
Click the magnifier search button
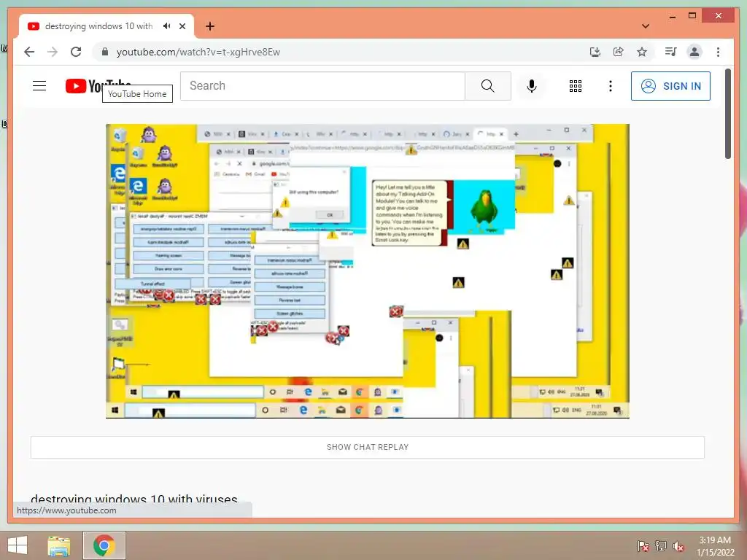point(488,86)
